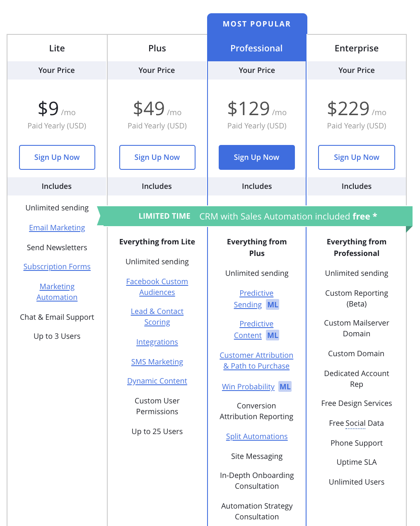Open the Dynamic Content link
Viewport: 420px width, 526px height.
tap(157, 381)
